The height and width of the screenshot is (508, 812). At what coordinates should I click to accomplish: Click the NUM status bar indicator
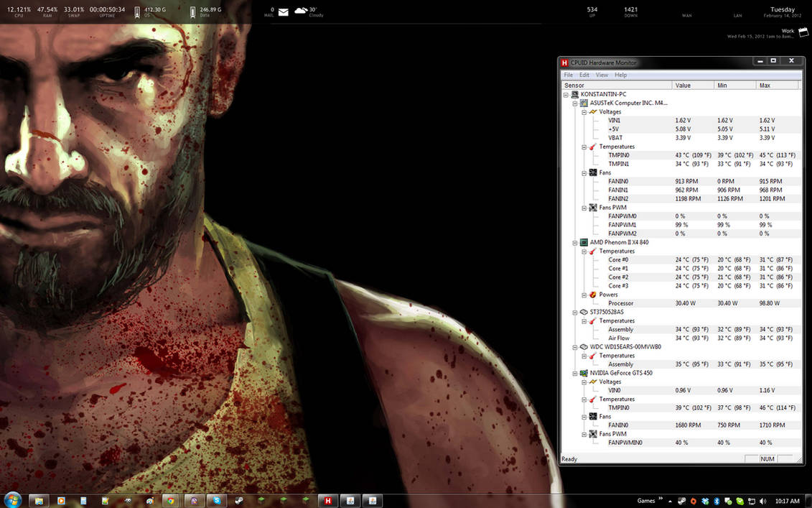coord(767,459)
